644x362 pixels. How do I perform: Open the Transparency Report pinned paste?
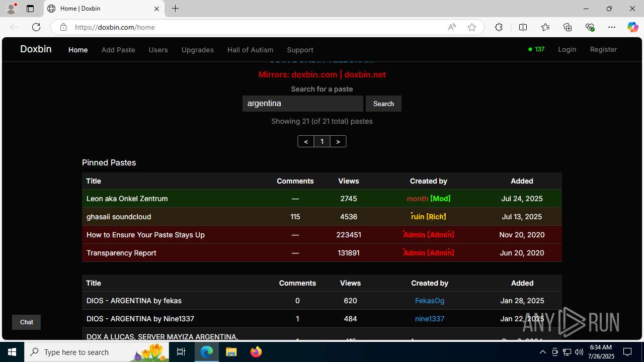(121, 253)
